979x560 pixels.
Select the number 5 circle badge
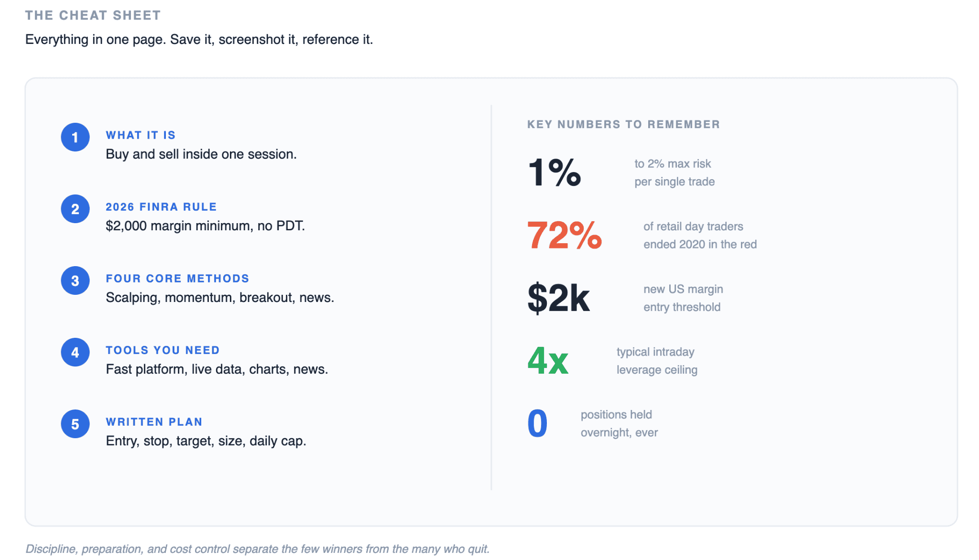[x=75, y=424]
